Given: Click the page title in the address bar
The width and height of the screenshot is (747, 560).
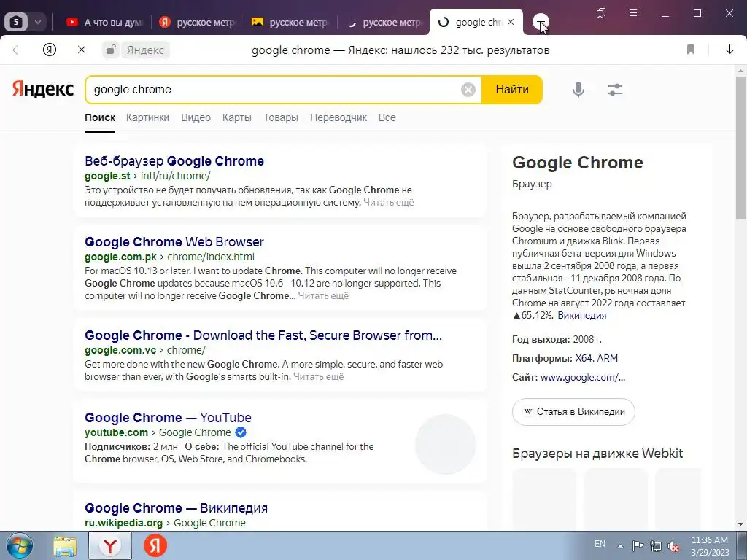Looking at the screenshot, I should coord(400,50).
